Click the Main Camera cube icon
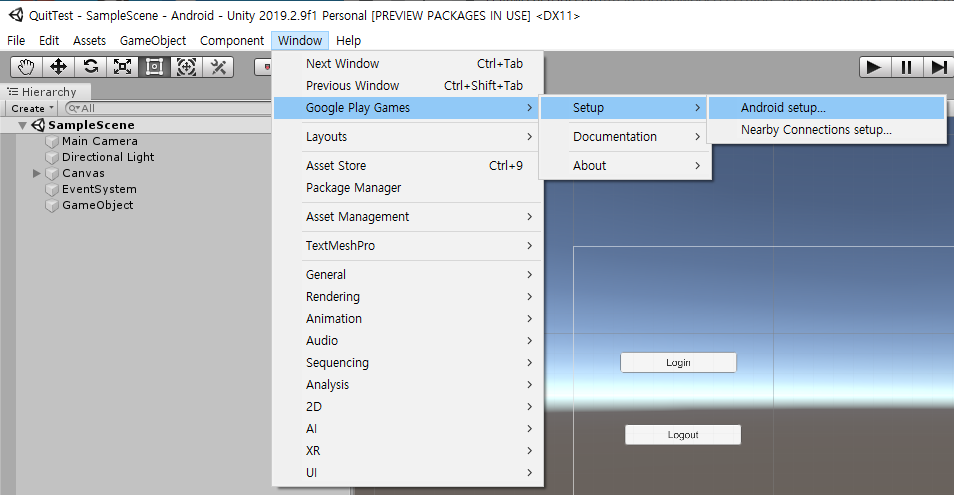Image resolution: width=954 pixels, height=495 pixels. (x=52, y=141)
